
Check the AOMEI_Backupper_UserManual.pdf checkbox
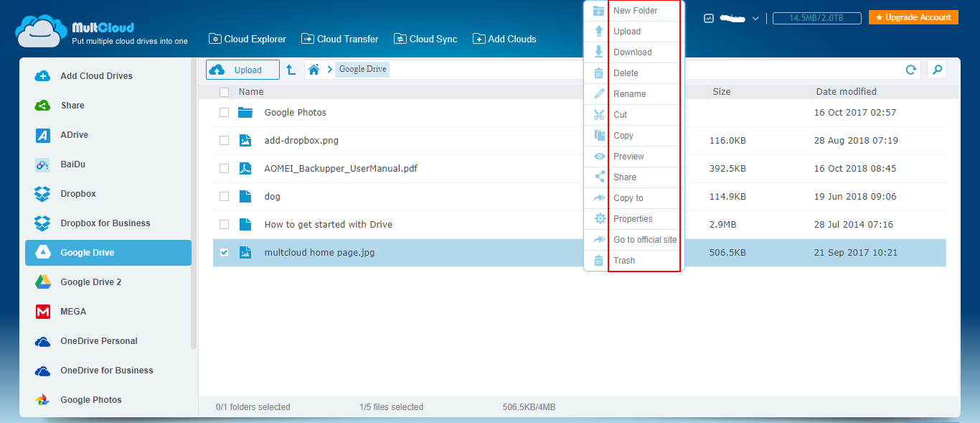point(225,169)
